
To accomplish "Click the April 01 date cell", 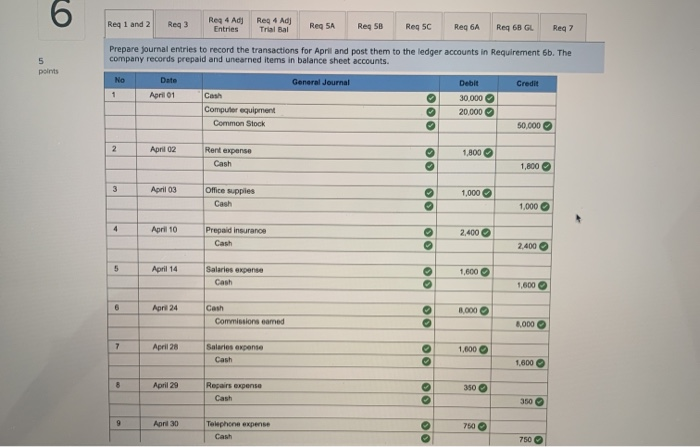I will [169, 96].
